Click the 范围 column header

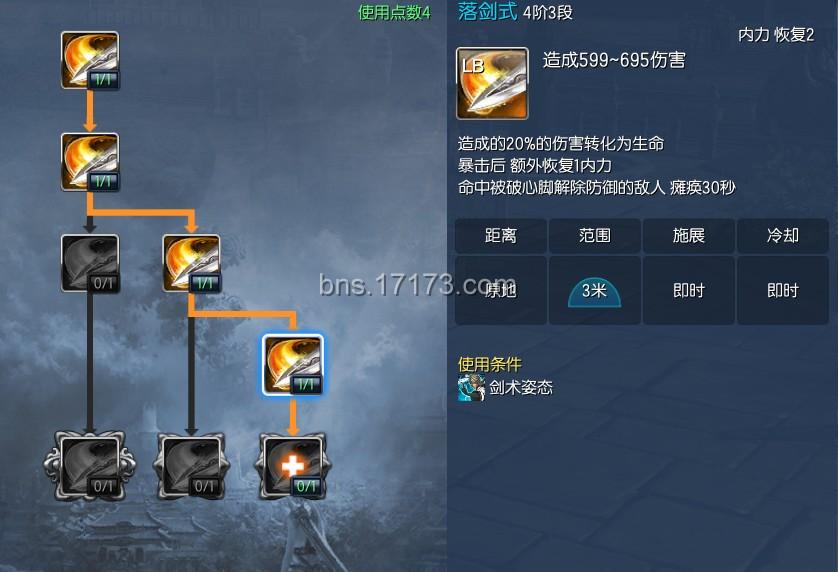click(x=595, y=236)
